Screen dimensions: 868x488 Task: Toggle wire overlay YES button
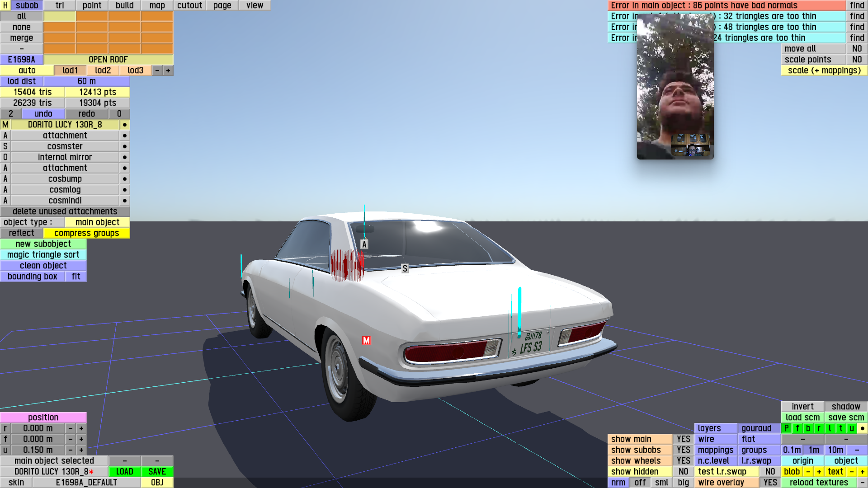click(x=770, y=483)
